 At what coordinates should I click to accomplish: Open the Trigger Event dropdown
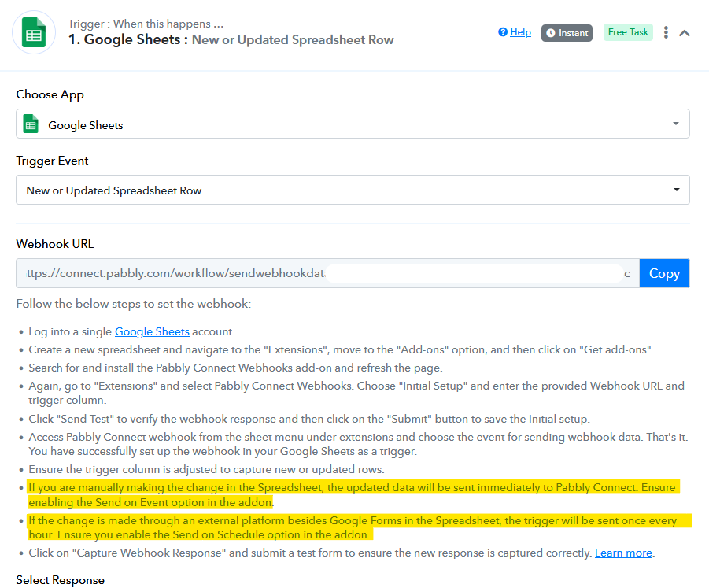coord(353,190)
